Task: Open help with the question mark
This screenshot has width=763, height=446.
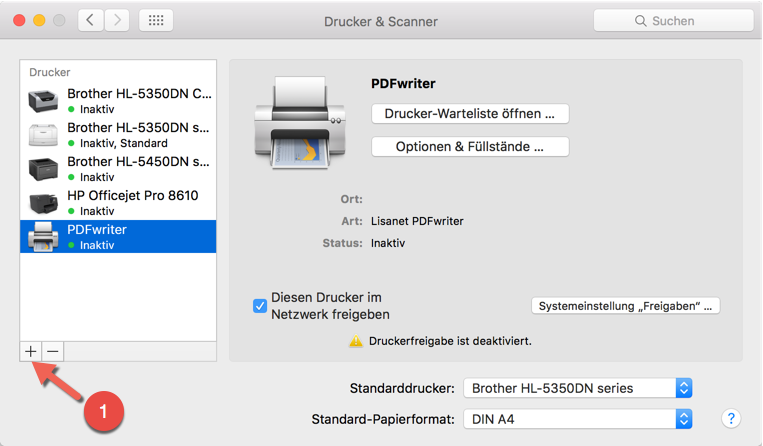Action: 731,418
